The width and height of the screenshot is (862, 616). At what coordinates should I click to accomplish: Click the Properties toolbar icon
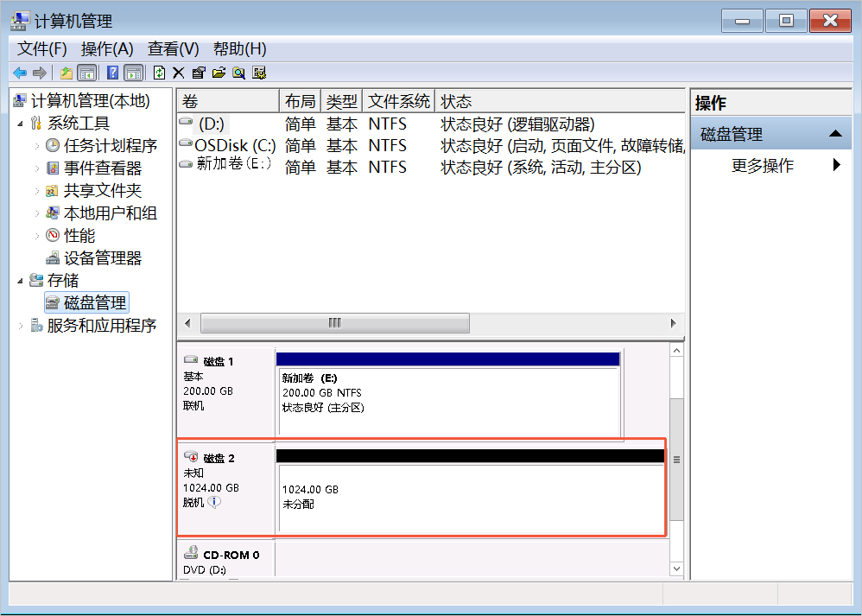click(199, 73)
